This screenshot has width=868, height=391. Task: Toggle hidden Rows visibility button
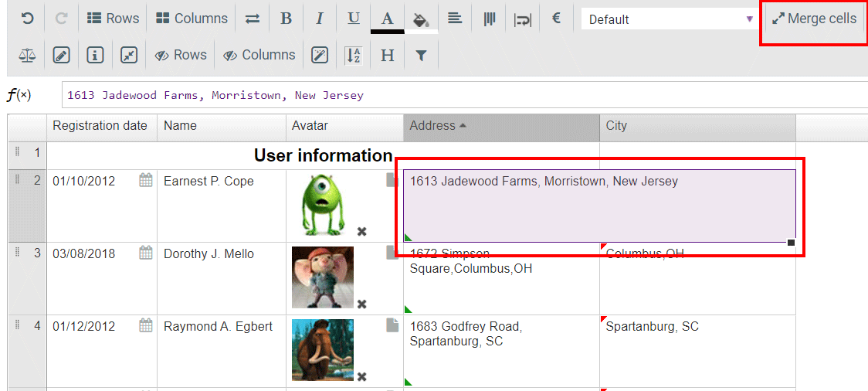[181, 55]
